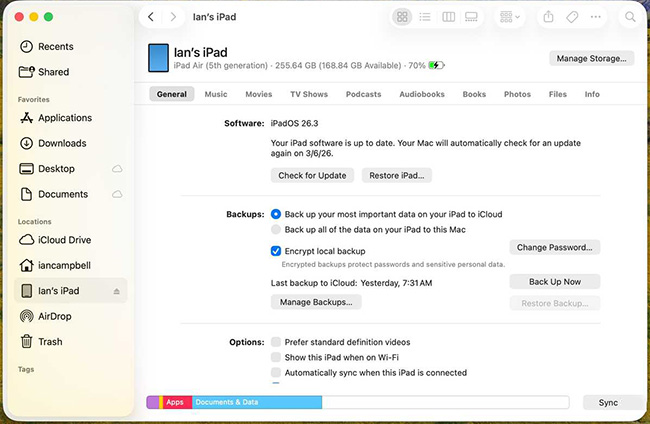Select back up to iCloud radio option
Screen dimensions: 650x424
pos(276,214)
